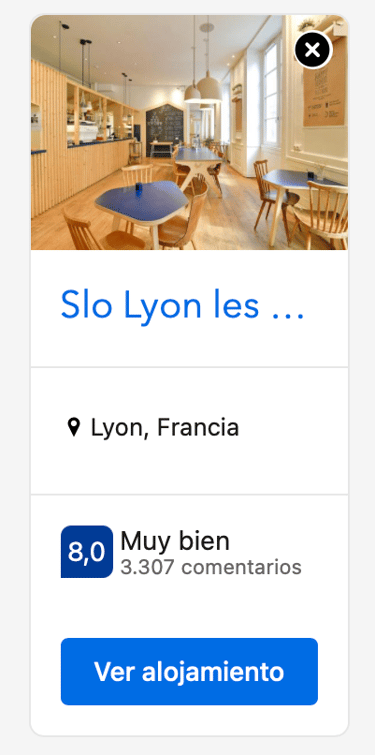Click the blue 8,0 rating badge
Viewport: 375px width, 755px height.
point(87,551)
